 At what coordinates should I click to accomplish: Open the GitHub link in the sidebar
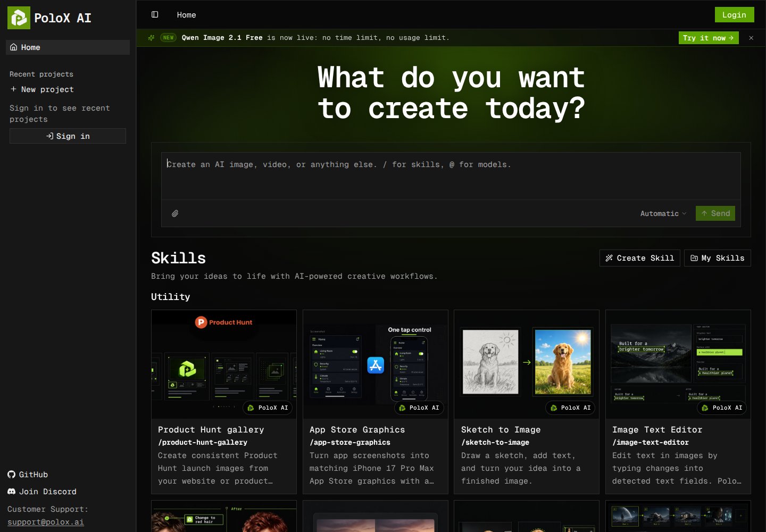(28, 475)
